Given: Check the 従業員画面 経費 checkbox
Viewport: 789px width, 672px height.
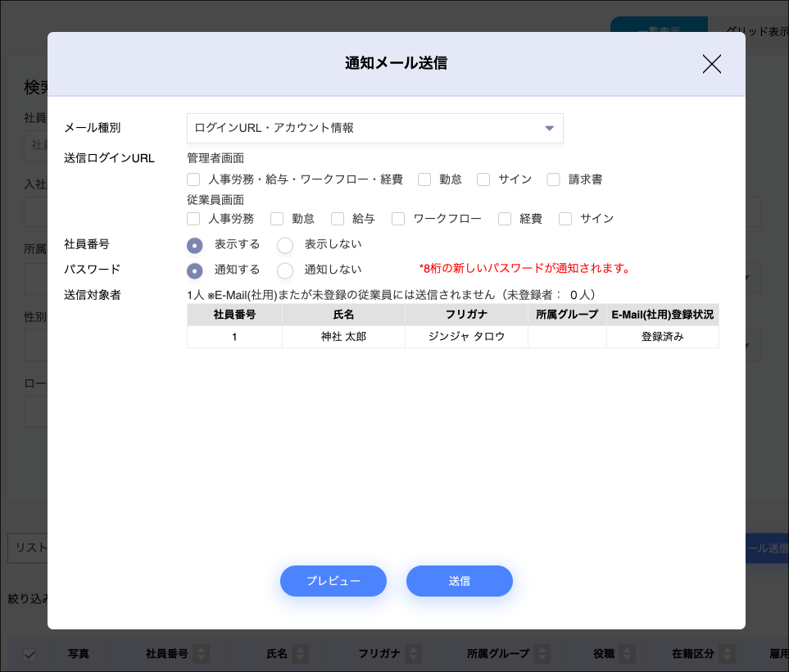Looking at the screenshot, I should (x=505, y=219).
